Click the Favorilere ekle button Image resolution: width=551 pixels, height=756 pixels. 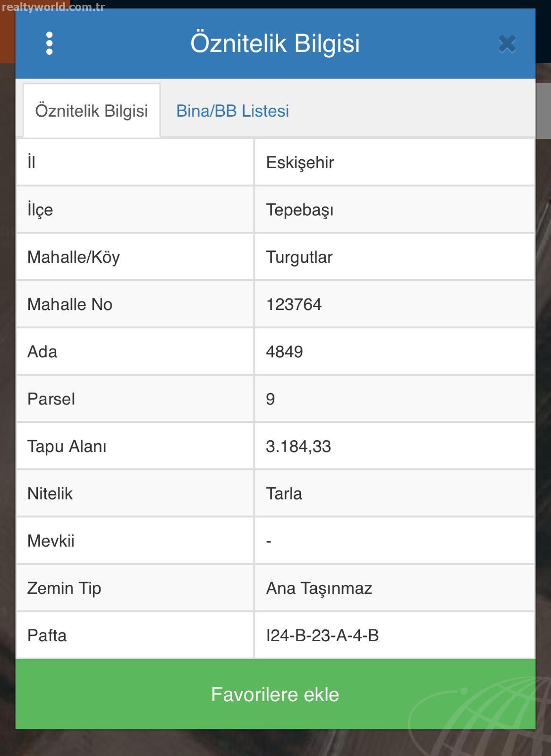(x=275, y=694)
